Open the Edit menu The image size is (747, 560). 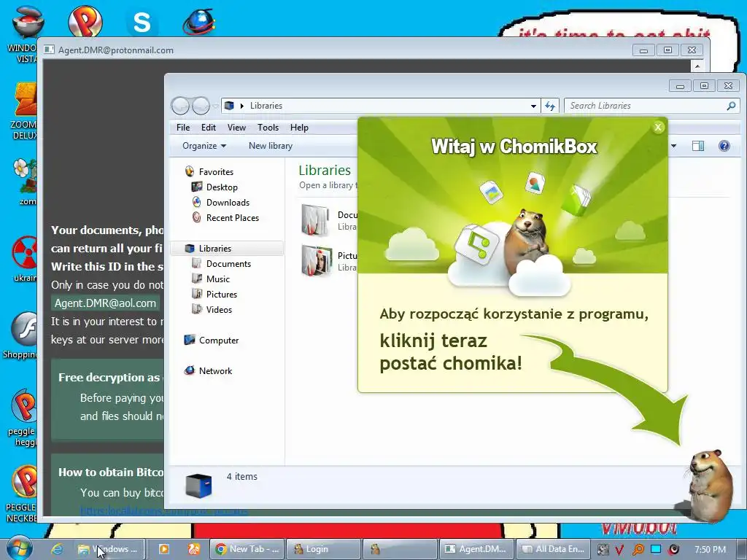pyautogui.click(x=208, y=128)
